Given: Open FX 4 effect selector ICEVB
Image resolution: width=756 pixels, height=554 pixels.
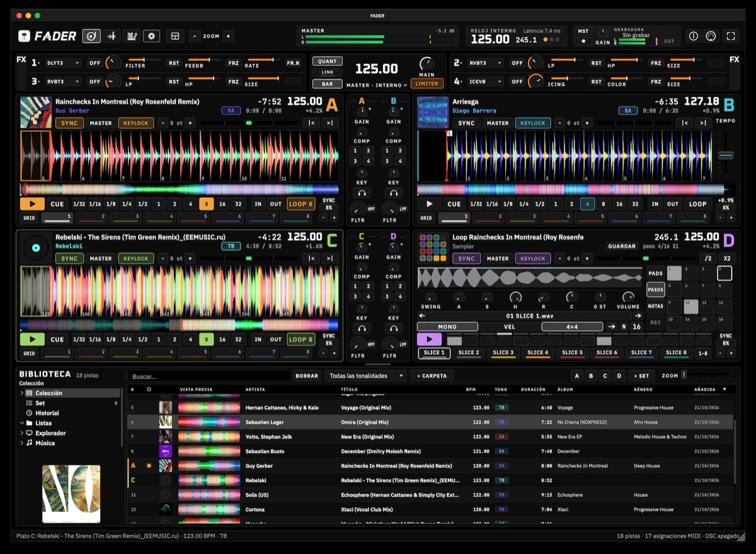Looking at the screenshot, I should click(486, 82).
